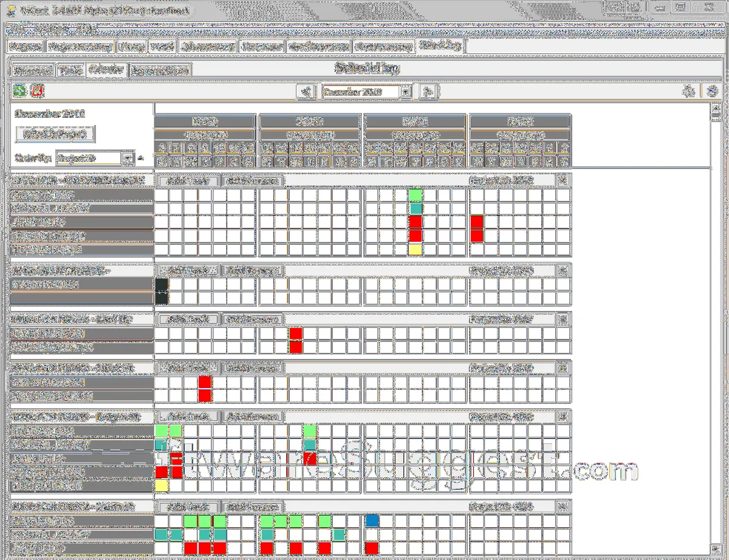The width and height of the screenshot is (729, 560).
Task: Click the red icon beside the green add icon
Action: click(x=38, y=91)
